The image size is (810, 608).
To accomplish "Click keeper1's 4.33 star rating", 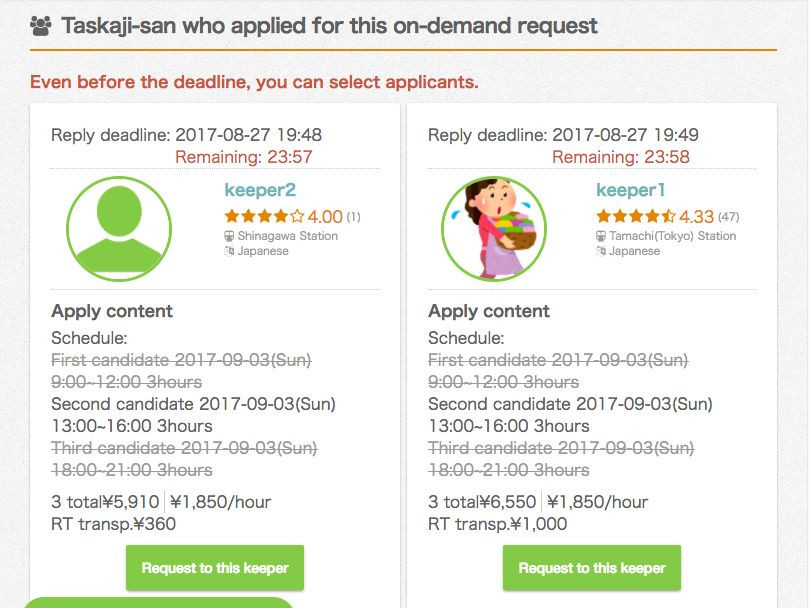I will tap(655, 216).
